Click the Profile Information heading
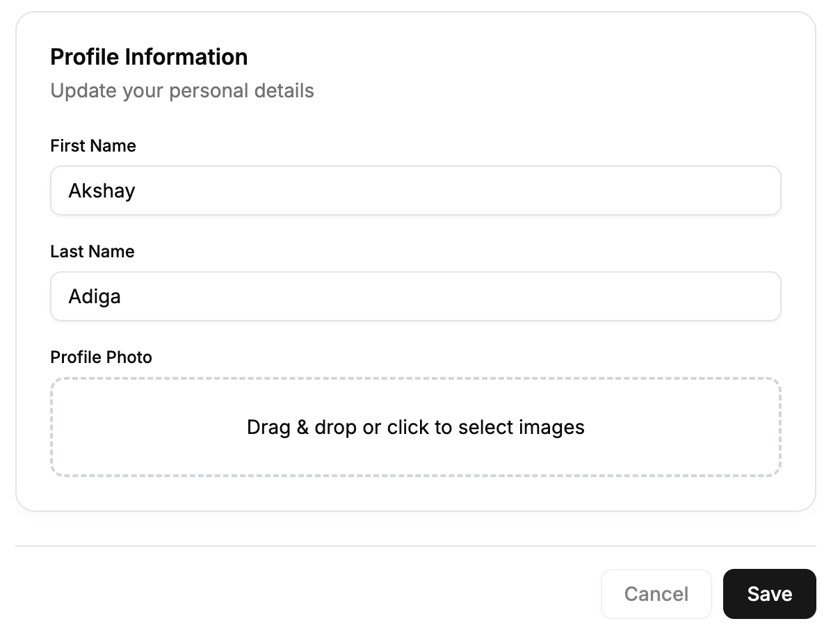Screen dimensions: 840x644 [x=149, y=57]
